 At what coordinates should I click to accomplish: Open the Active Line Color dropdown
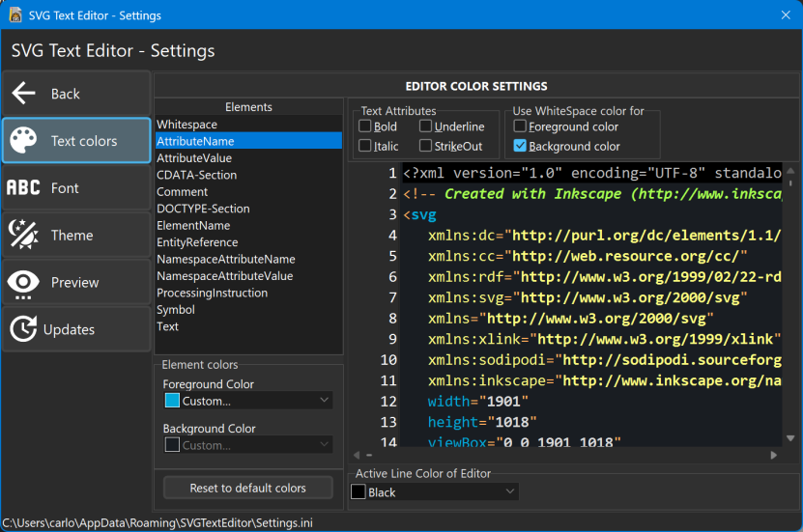coord(434,492)
